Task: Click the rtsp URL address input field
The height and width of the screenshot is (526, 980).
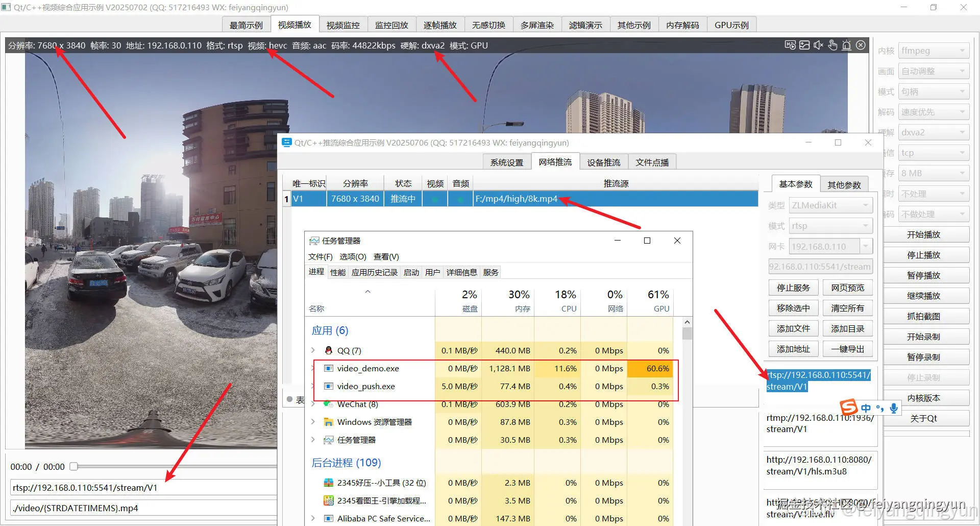Action: tap(143, 487)
